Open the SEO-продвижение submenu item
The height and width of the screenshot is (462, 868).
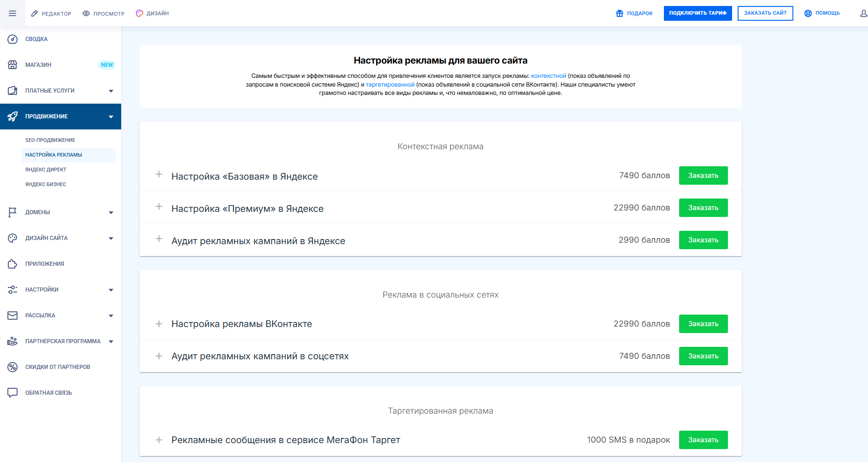pos(50,140)
